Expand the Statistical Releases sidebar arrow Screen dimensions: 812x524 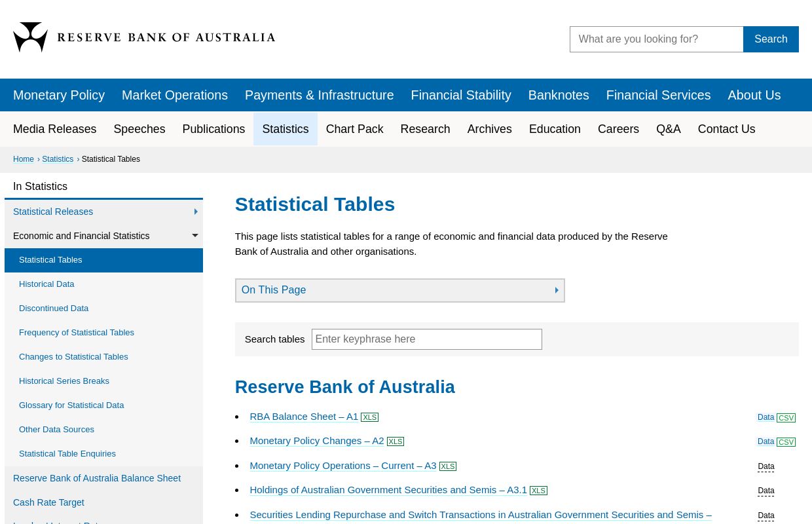195,212
